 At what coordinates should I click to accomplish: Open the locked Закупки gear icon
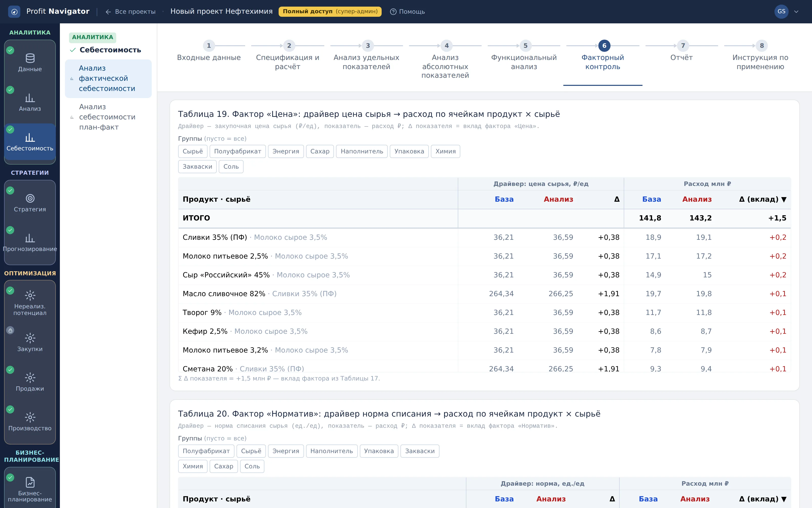point(30,338)
